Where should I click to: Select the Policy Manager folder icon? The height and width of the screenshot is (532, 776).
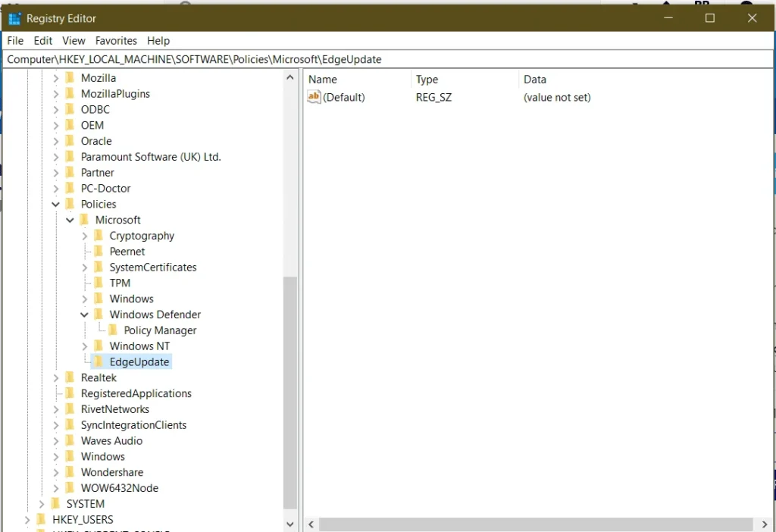(113, 330)
